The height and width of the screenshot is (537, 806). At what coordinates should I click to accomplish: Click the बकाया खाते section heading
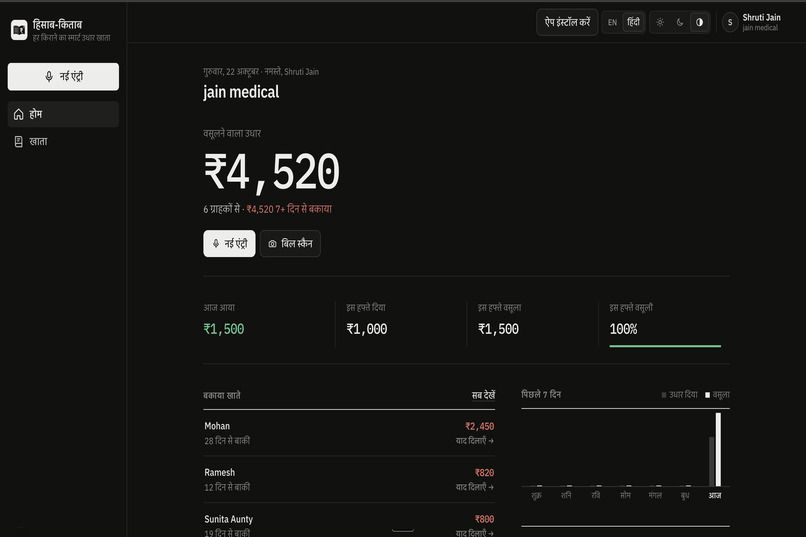coord(222,395)
